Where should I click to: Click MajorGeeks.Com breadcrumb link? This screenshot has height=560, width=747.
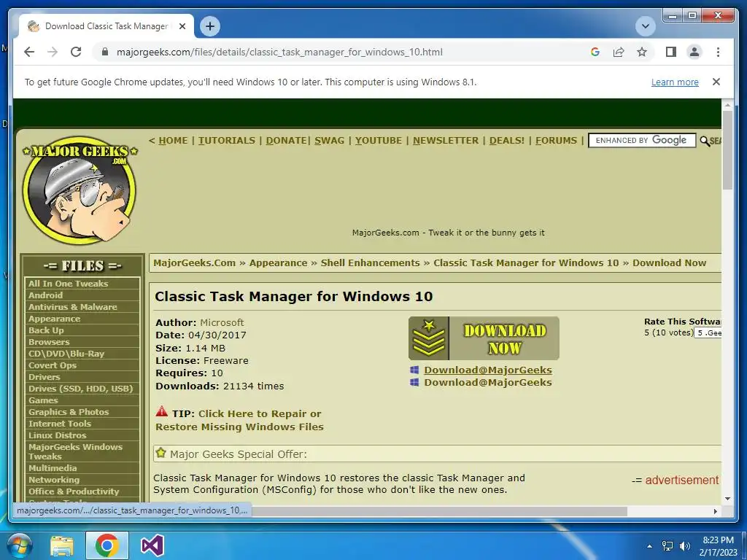(x=194, y=262)
